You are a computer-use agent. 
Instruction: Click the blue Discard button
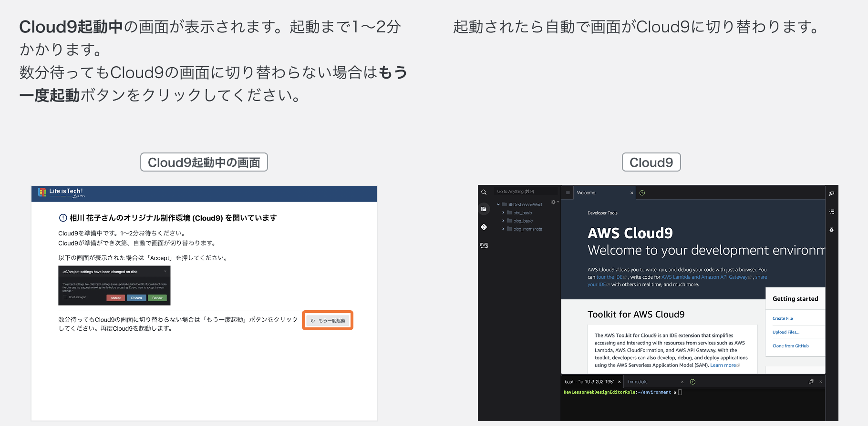[x=136, y=298]
